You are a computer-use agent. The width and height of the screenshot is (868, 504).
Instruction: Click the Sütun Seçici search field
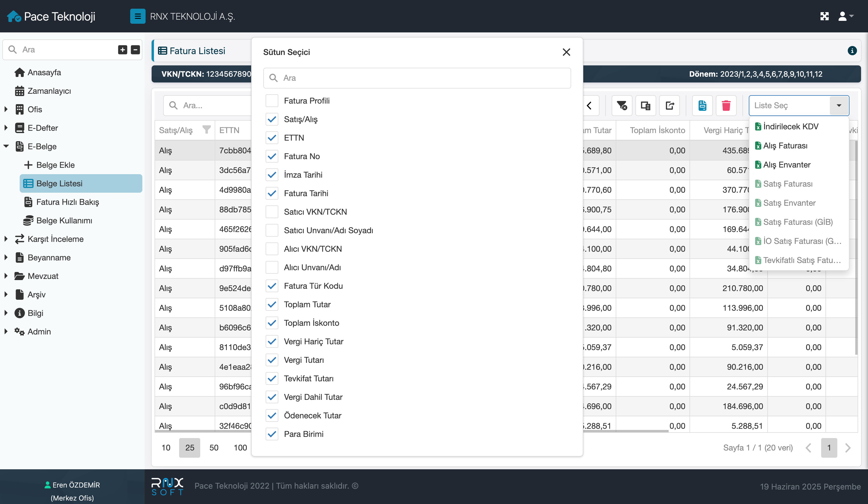417,78
